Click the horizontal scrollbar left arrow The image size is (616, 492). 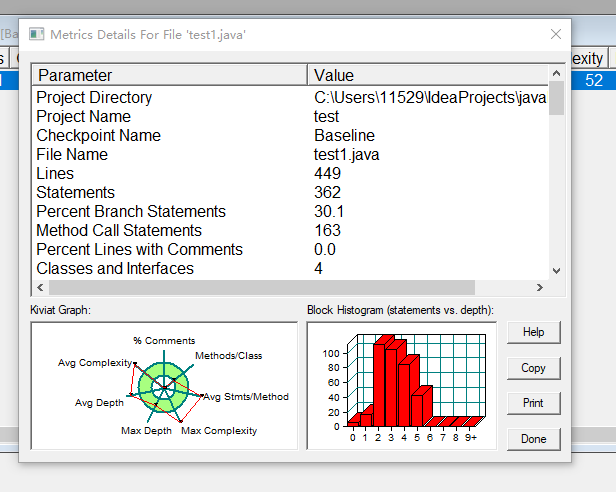[40, 288]
